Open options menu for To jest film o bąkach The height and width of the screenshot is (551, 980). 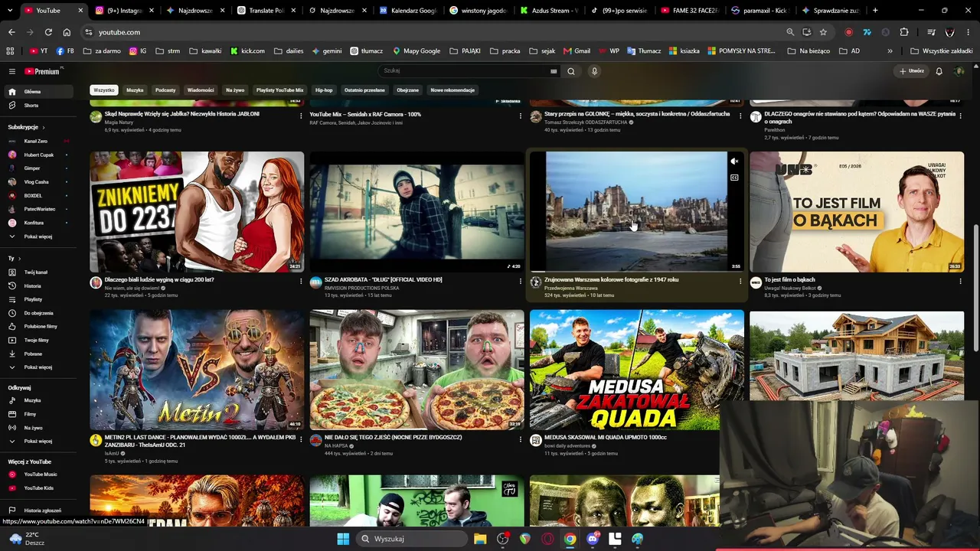click(960, 281)
